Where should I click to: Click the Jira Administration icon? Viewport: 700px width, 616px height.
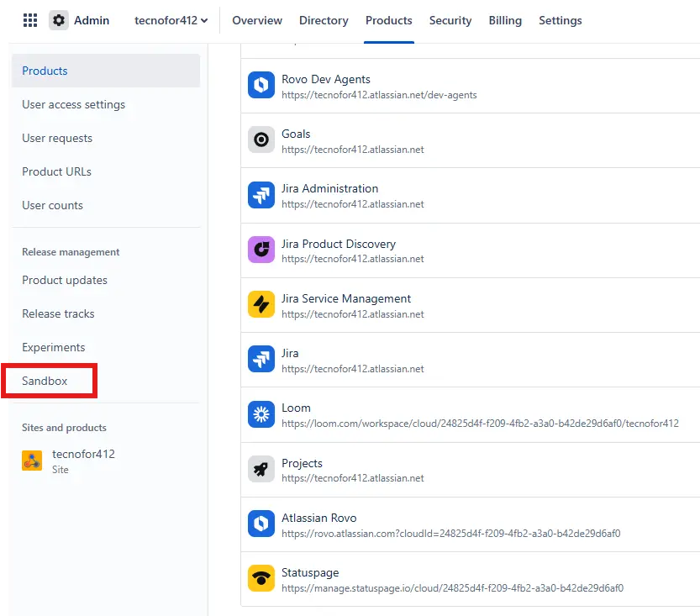pos(261,195)
